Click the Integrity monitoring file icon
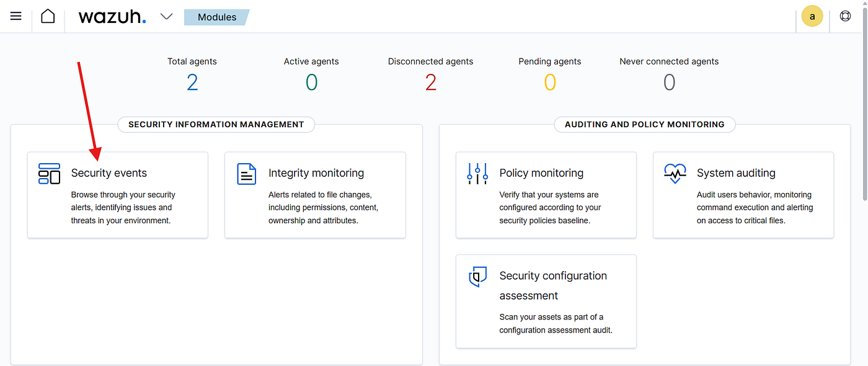The image size is (868, 366). tap(247, 174)
